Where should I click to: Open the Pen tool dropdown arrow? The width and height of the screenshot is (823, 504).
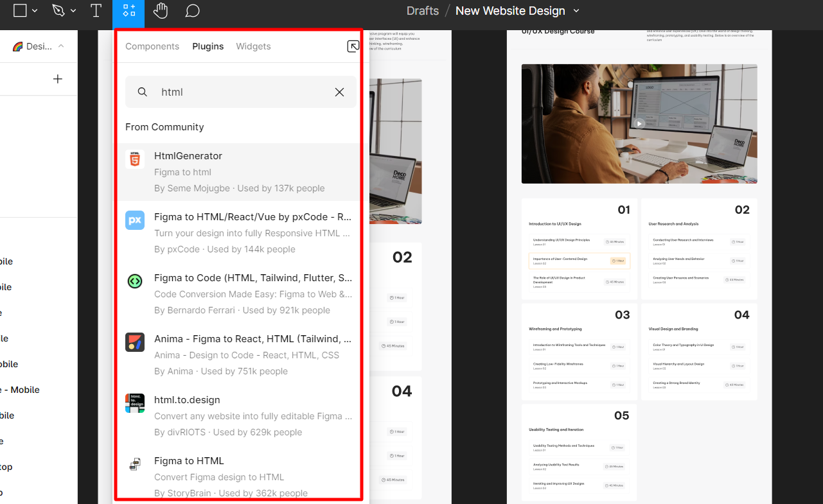73,11
